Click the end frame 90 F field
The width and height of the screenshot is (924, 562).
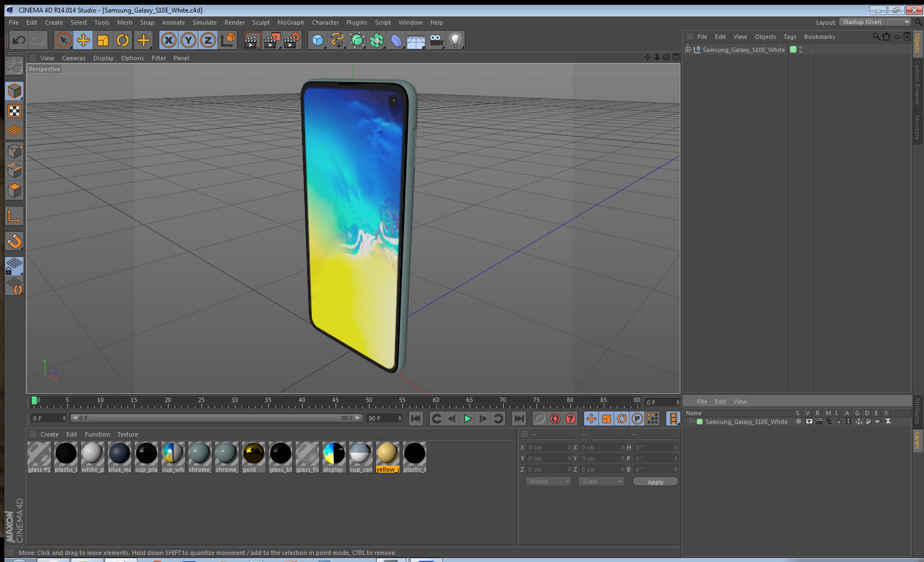coord(384,418)
